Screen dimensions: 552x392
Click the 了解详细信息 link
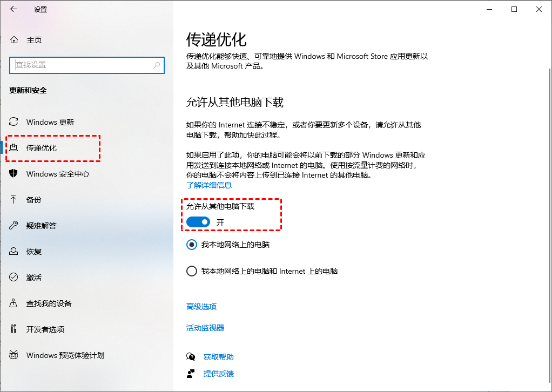209,185
